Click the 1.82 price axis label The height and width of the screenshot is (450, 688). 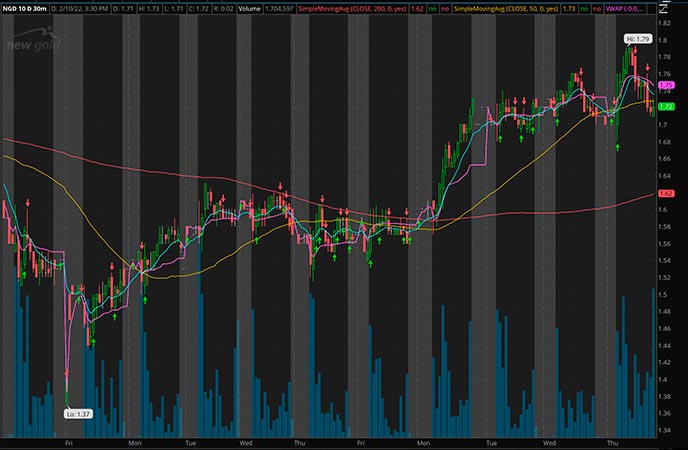tap(664, 23)
